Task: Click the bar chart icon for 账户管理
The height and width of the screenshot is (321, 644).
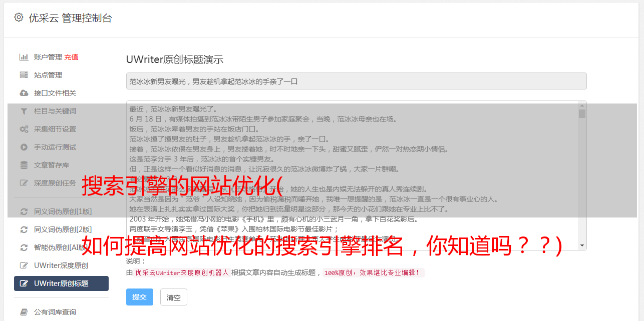Action: point(24,57)
